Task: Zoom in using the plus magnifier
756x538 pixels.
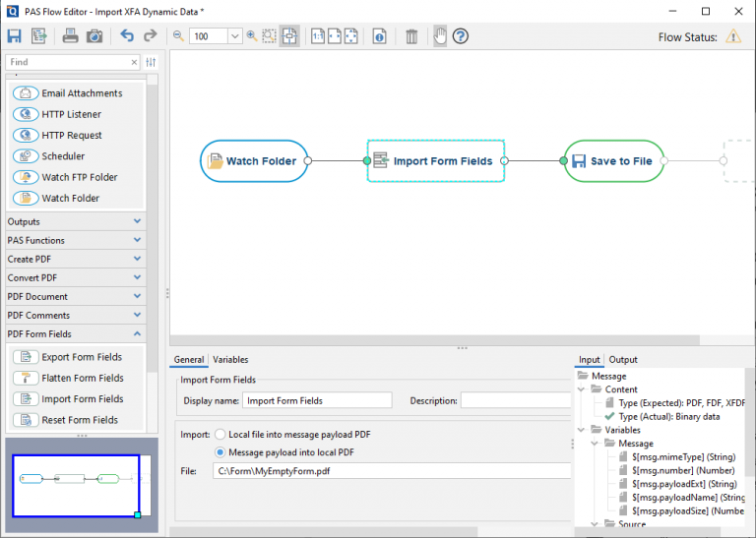Action: click(252, 35)
